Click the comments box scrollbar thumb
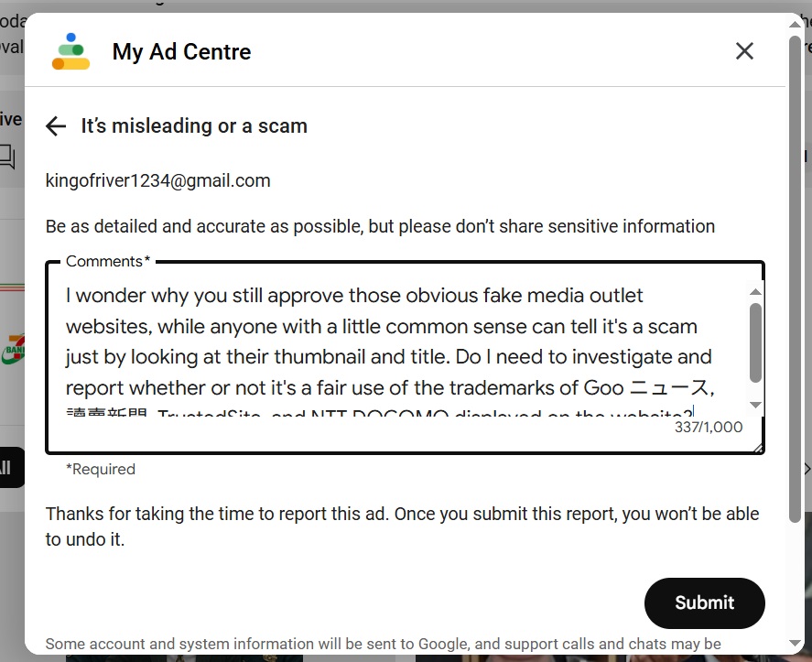This screenshot has width=812, height=662. [755, 342]
